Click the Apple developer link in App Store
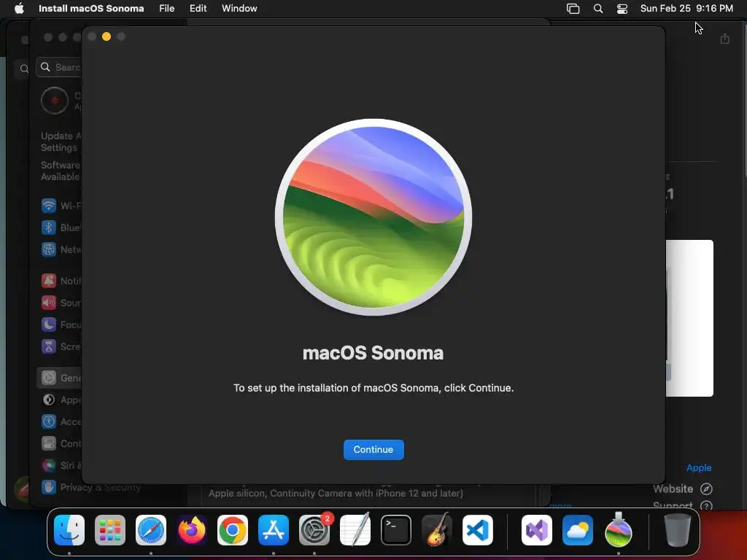The width and height of the screenshot is (747, 560). [698, 467]
